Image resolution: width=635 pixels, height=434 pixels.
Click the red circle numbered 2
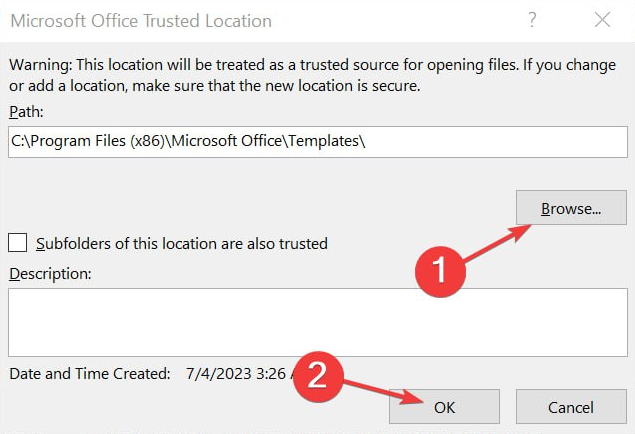pos(318,377)
